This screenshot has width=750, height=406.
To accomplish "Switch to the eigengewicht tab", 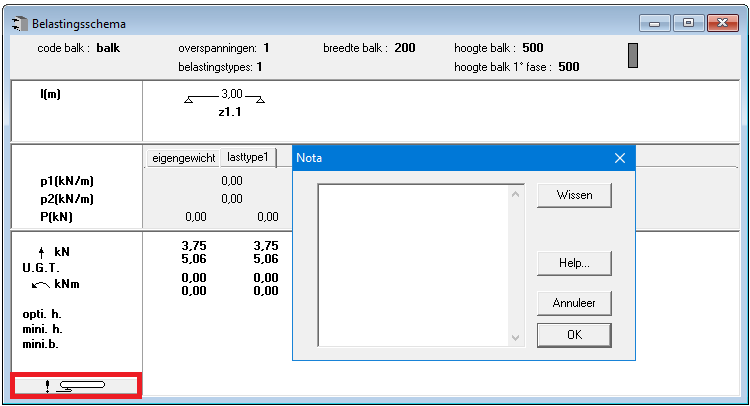I will (184, 158).
